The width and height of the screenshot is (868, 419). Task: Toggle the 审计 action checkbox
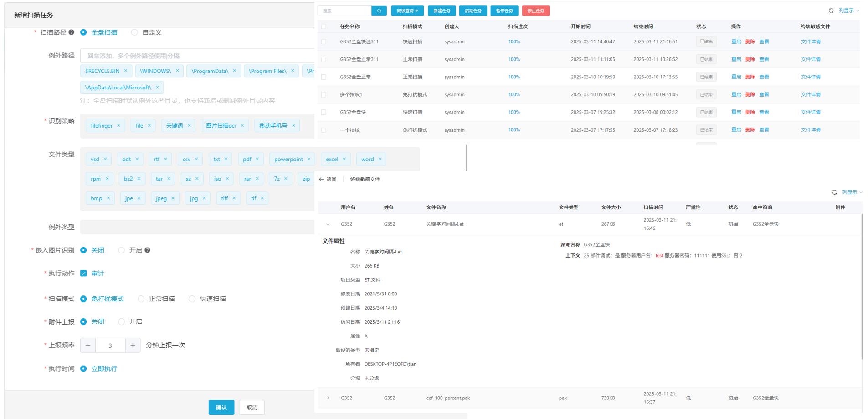click(83, 274)
